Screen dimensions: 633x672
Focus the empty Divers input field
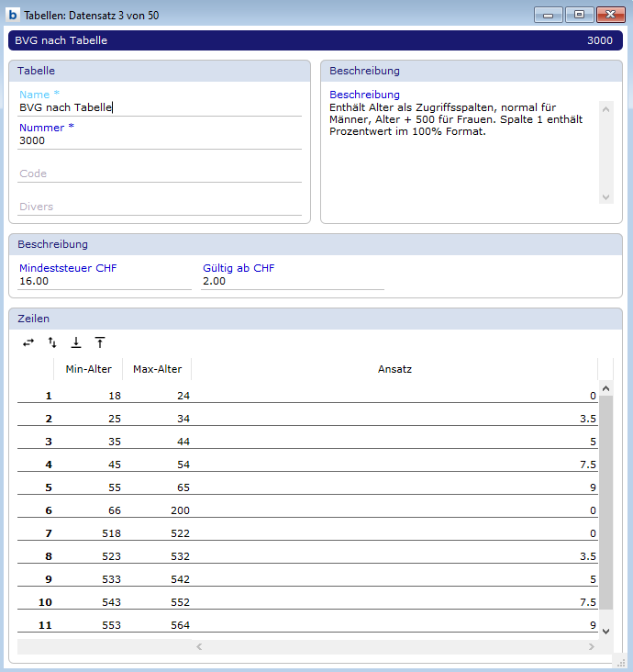coord(159,207)
